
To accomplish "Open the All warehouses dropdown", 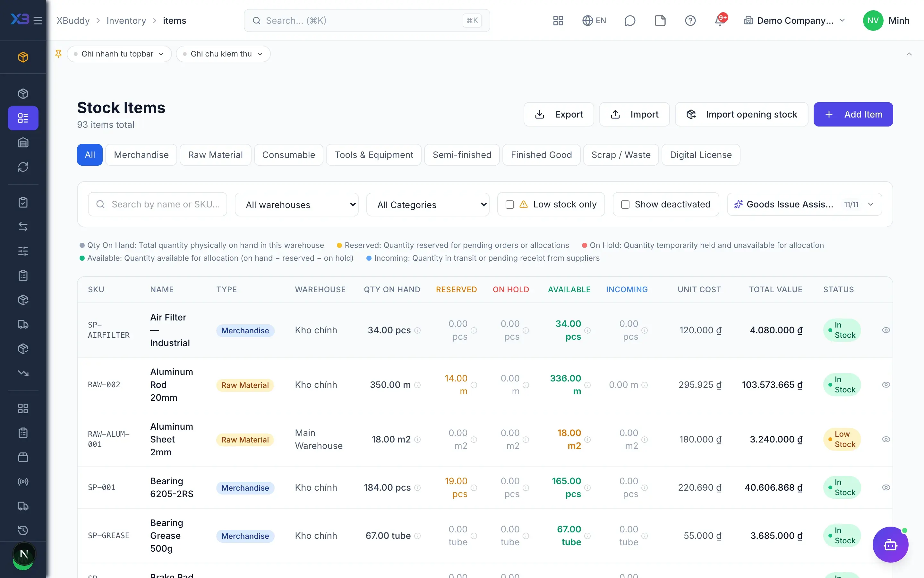I will click(297, 205).
